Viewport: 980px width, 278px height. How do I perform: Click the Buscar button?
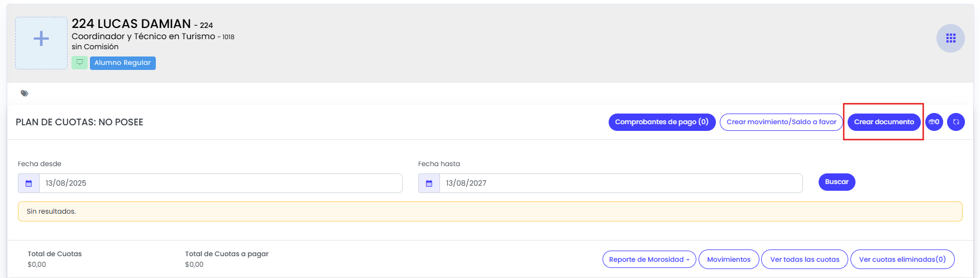pyautogui.click(x=836, y=182)
